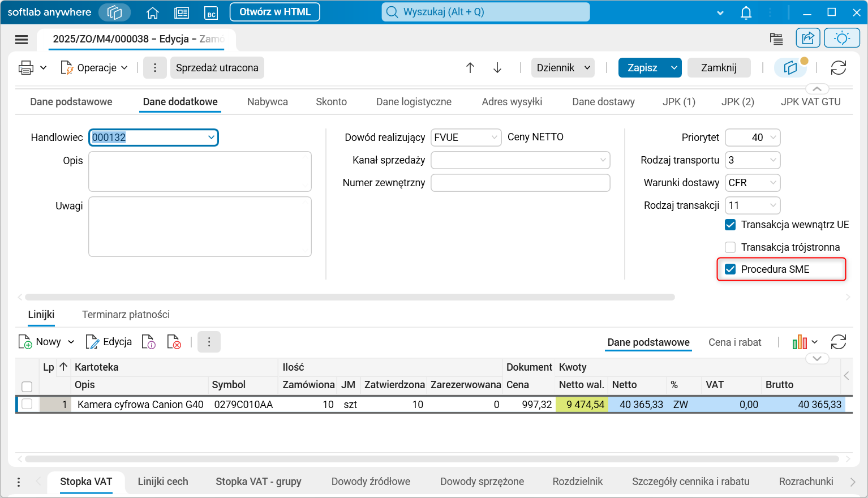Click the horizontal scrollbar under the form
Image resolution: width=868 pixels, height=498 pixels.
(x=350, y=297)
